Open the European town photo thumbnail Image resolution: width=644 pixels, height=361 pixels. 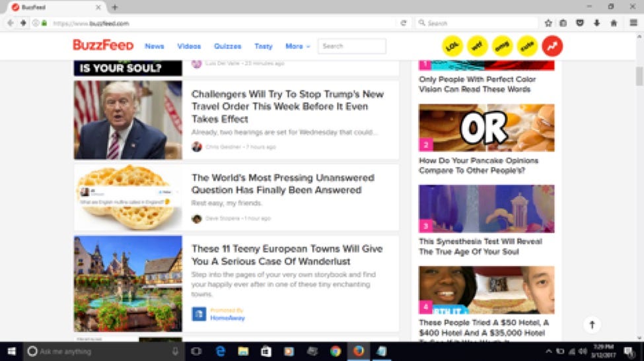coord(127,284)
